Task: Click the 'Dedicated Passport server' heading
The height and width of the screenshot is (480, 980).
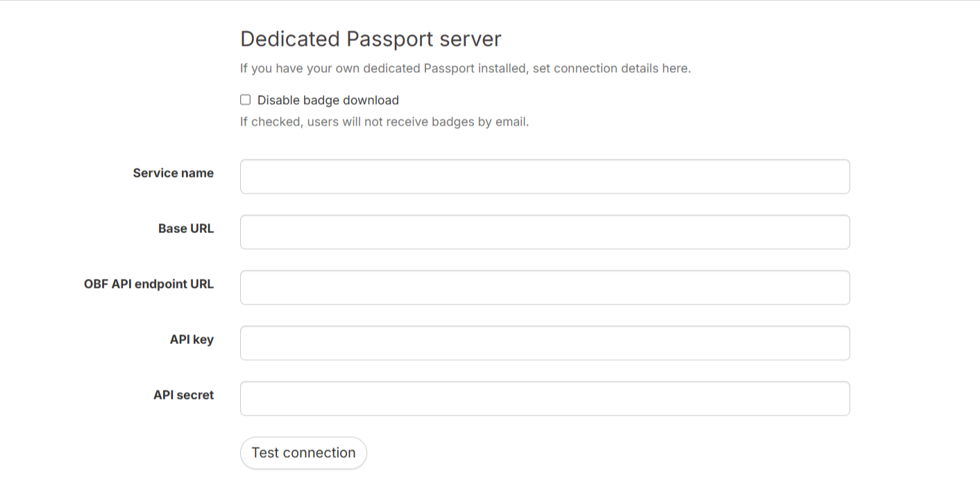Action: point(370,39)
